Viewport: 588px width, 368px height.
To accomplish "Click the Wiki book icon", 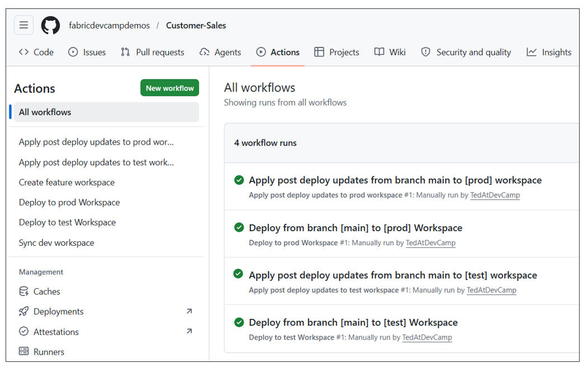I will pos(379,52).
